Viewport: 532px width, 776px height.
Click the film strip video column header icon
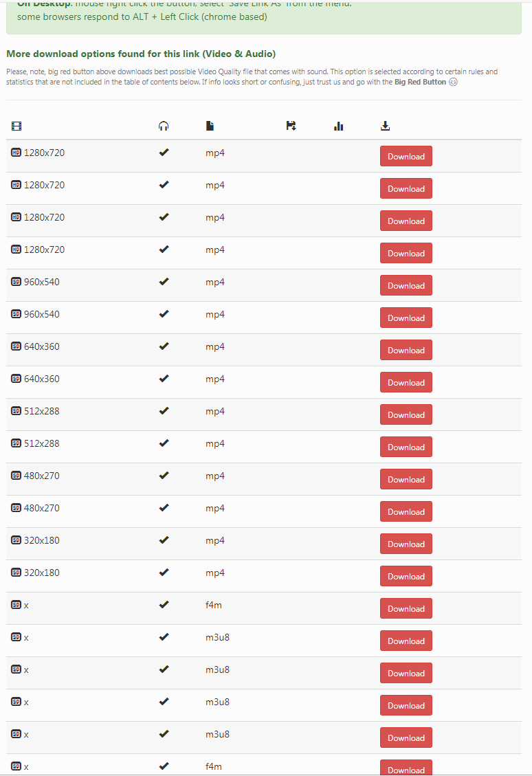[16, 126]
